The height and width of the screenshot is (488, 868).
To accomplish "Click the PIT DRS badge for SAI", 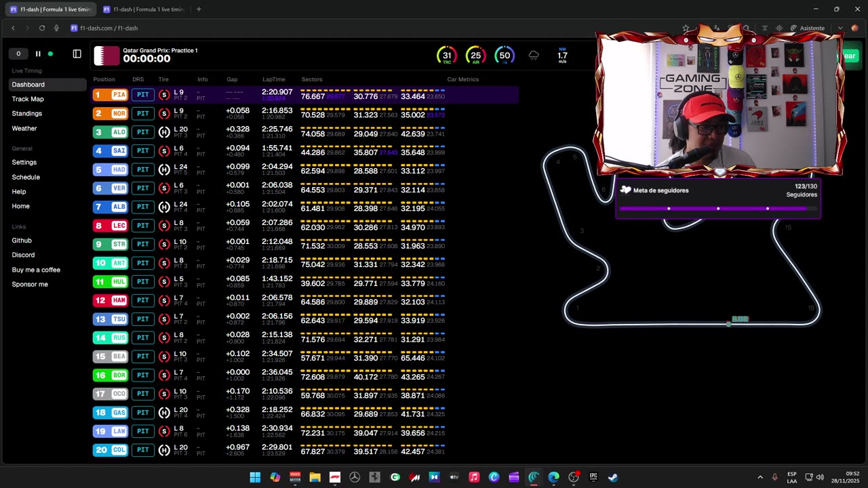I will (x=143, y=150).
